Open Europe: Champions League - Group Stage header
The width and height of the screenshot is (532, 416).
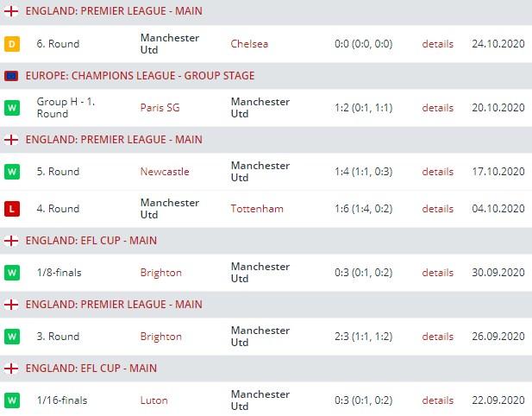tap(140, 76)
